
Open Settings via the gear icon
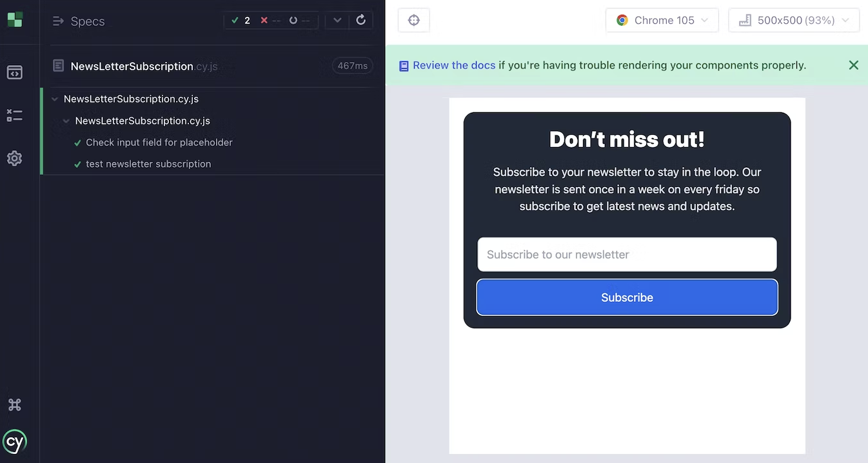click(x=15, y=158)
